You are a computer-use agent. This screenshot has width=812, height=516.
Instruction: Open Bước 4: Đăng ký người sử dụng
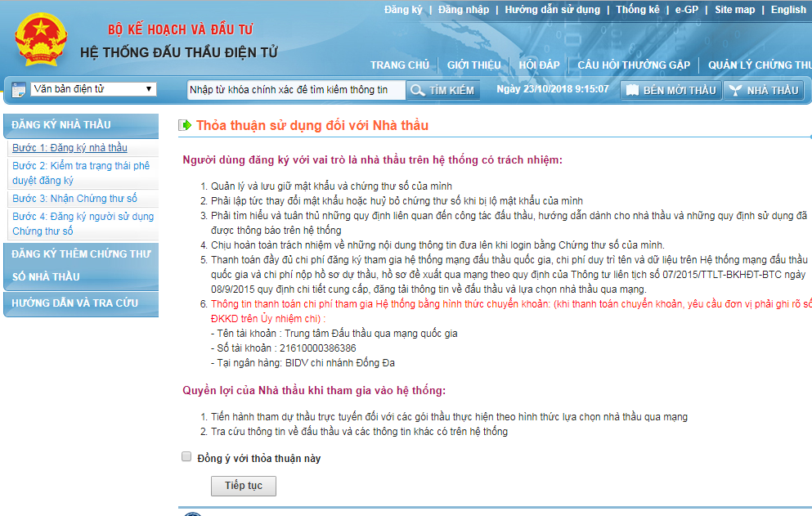tap(83, 224)
